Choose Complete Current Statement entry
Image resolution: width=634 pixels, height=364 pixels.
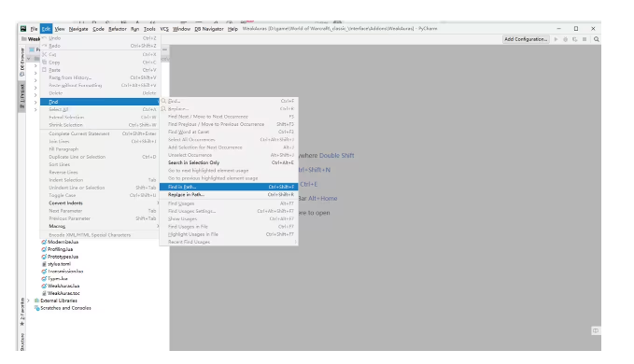pyautogui.click(x=100, y=133)
